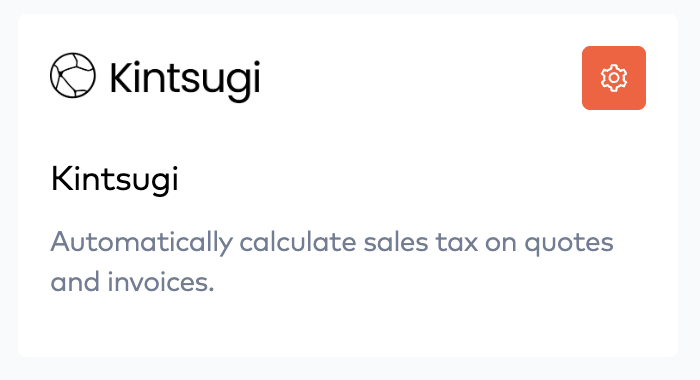Click the sales tax description text
The height and width of the screenshot is (380, 700).
(x=332, y=261)
